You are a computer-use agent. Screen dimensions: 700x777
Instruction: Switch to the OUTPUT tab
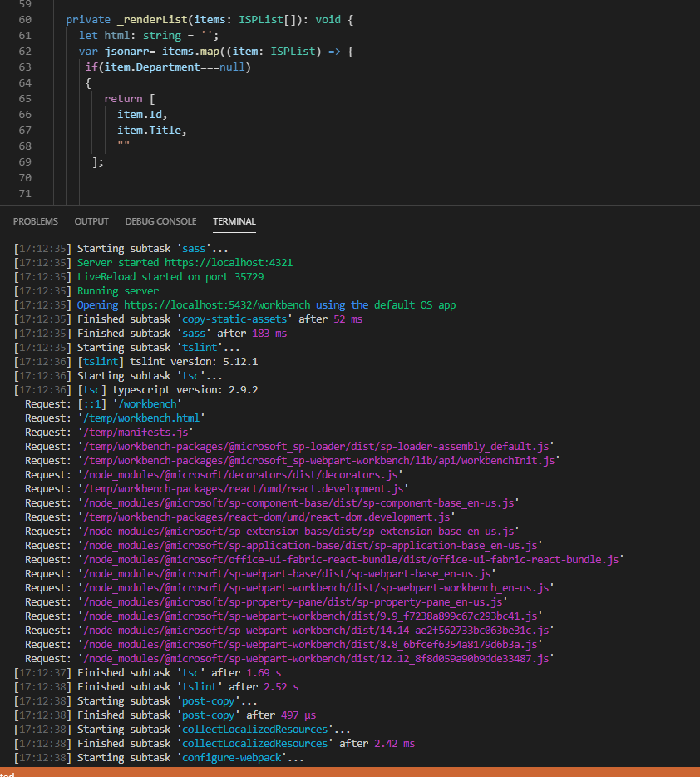pos(91,221)
